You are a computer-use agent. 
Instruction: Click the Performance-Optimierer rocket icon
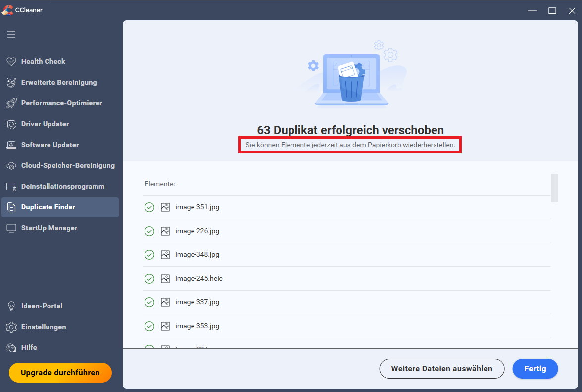(11, 103)
